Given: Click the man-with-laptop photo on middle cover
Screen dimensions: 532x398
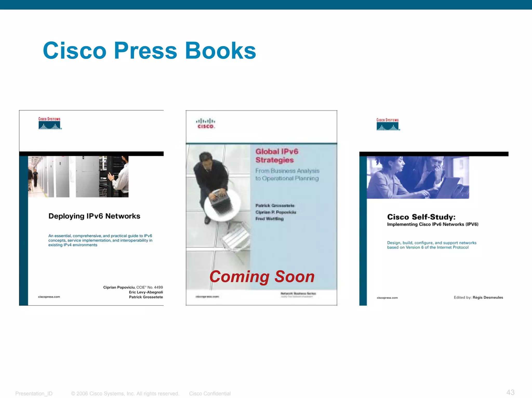Looking at the screenshot, I should (218, 217).
